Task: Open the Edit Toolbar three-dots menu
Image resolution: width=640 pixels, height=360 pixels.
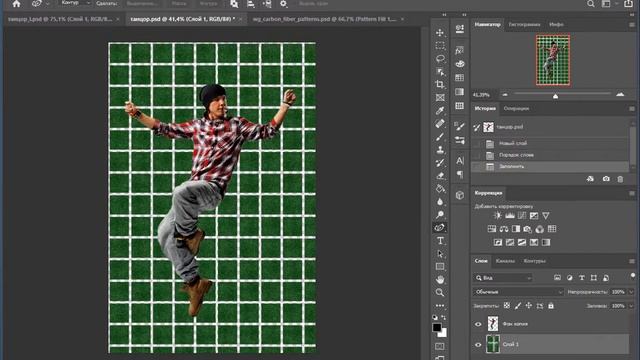Action: click(x=440, y=306)
